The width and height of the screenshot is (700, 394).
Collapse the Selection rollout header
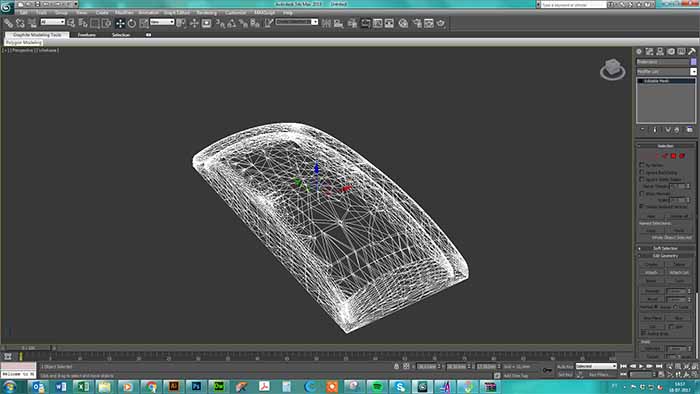665,146
